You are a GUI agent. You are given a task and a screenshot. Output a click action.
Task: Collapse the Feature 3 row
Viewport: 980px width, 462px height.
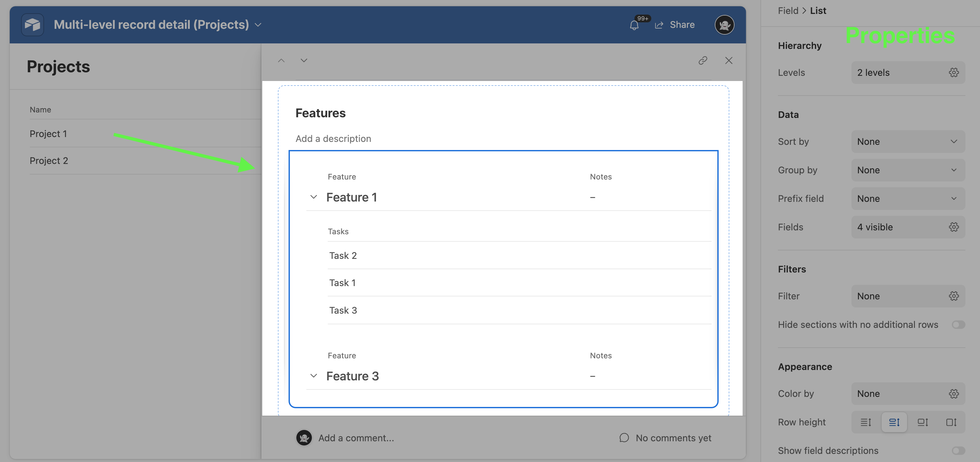click(313, 376)
